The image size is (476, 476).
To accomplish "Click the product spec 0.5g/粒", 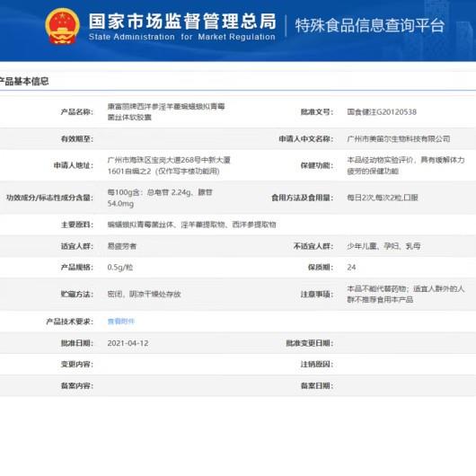I will pos(120,268).
